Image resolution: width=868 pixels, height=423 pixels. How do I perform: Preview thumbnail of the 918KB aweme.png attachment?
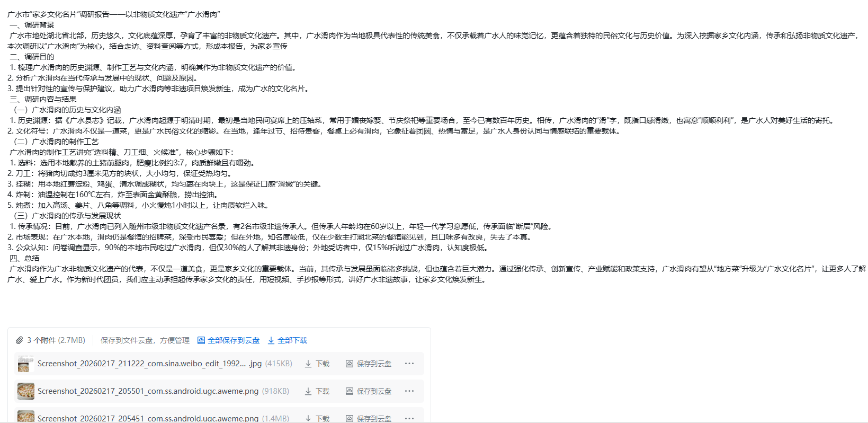click(25, 391)
